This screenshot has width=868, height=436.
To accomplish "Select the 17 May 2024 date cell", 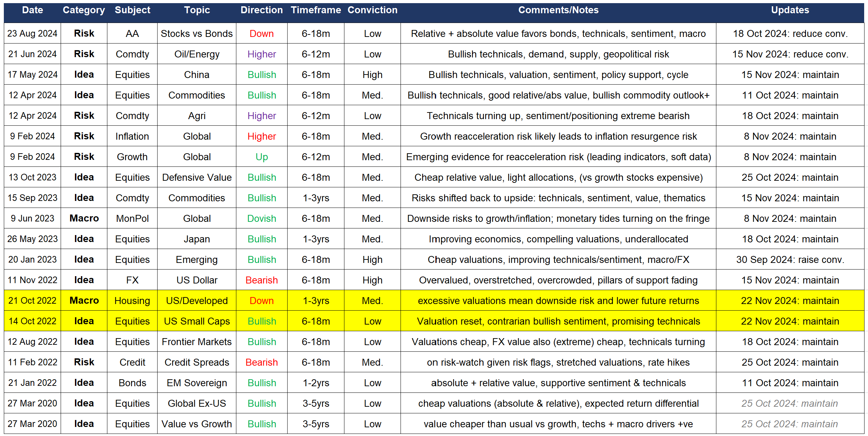I will tap(32, 75).
